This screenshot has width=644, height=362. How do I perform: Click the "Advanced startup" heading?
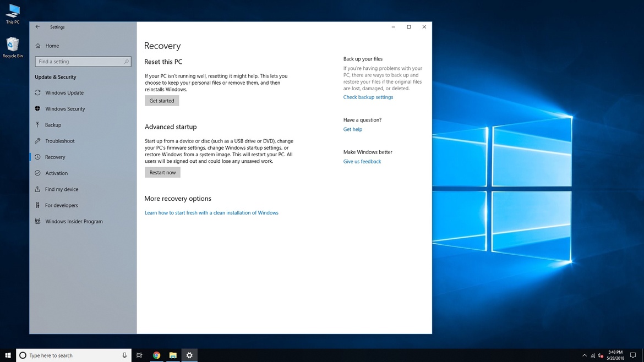(171, 127)
